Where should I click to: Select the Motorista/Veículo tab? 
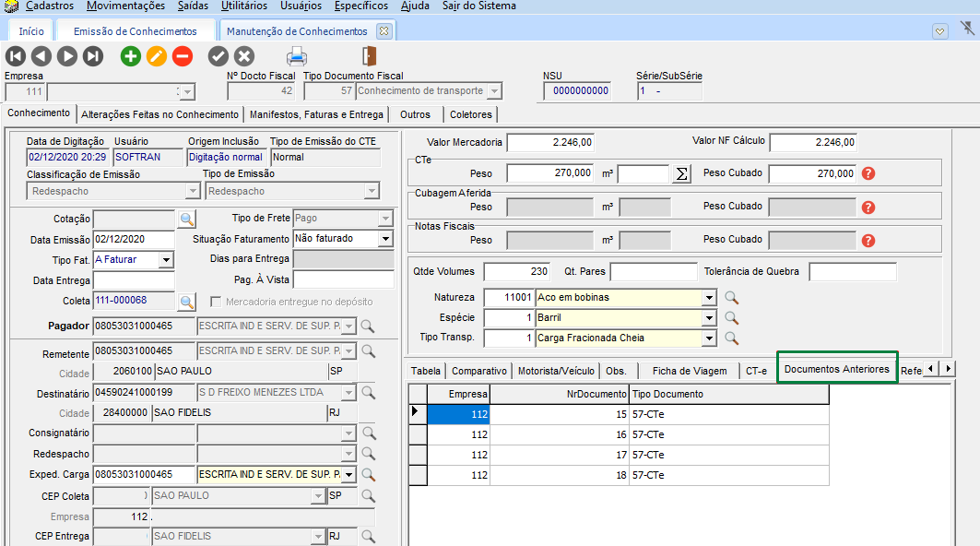tap(556, 371)
